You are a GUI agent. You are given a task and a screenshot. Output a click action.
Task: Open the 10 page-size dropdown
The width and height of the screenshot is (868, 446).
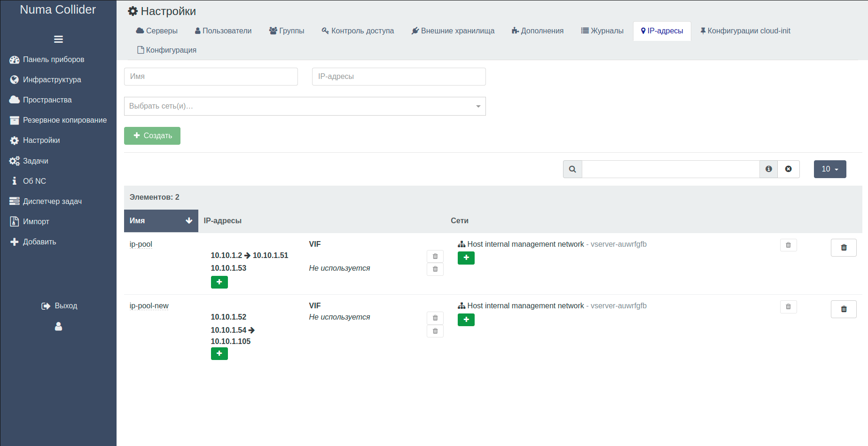[830, 169]
